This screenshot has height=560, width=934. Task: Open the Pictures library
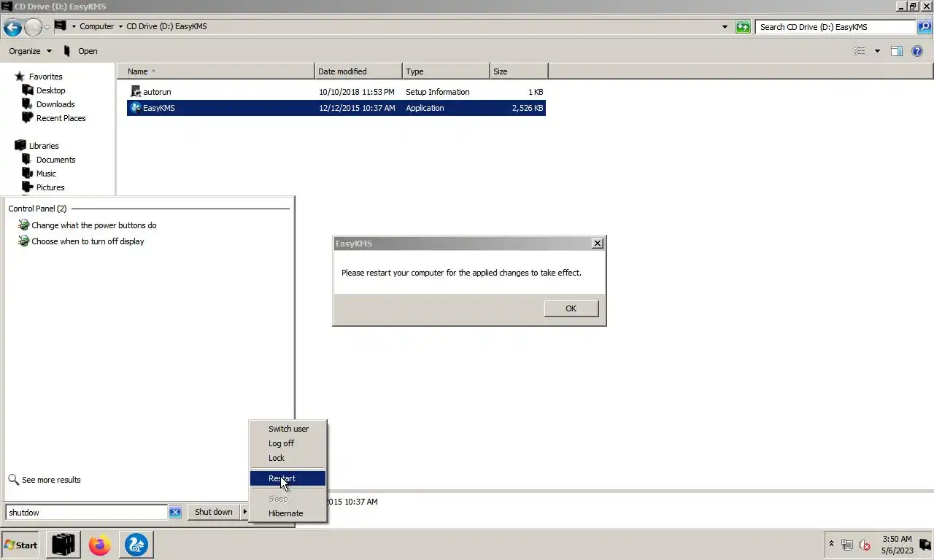click(50, 187)
